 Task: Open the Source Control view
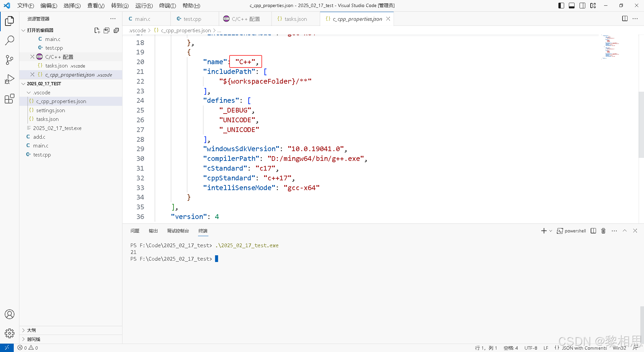pos(9,60)
